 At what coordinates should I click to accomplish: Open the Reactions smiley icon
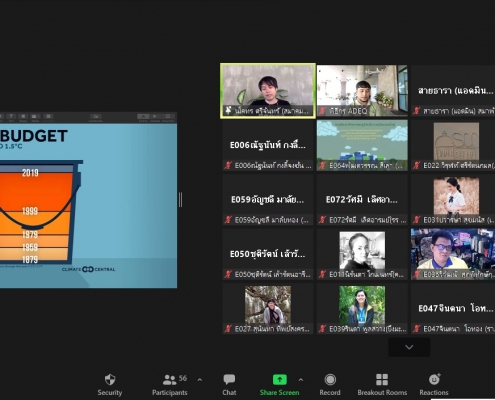(x=434, y=379)
